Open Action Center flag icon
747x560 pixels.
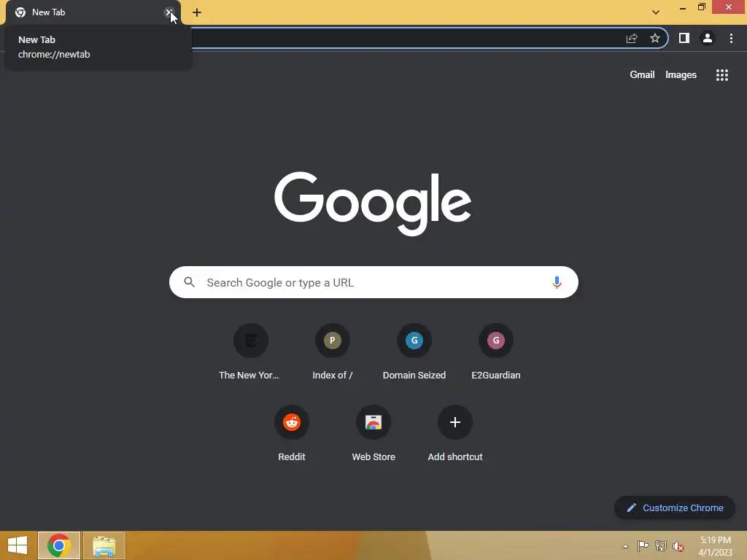tap(643, 546)
